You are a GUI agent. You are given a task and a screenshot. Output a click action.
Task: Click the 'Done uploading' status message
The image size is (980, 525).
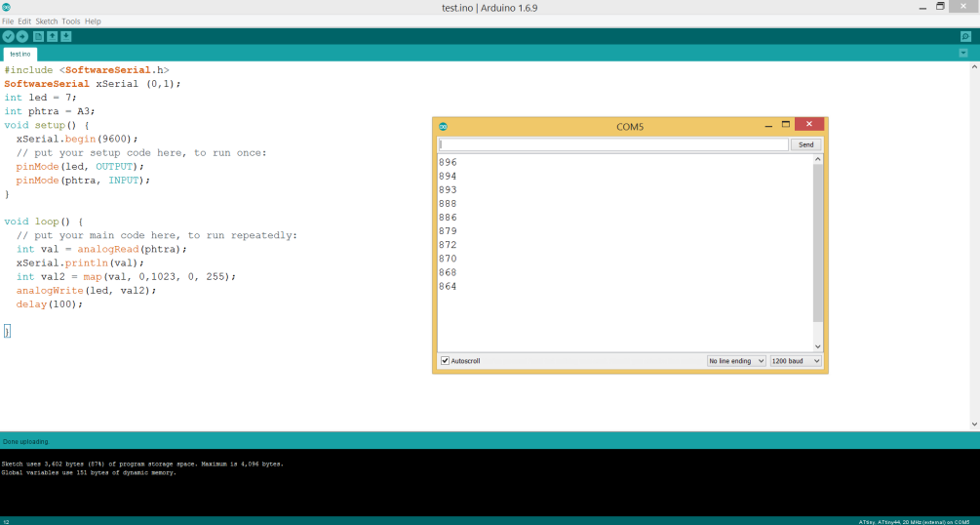tap(25, 442)
